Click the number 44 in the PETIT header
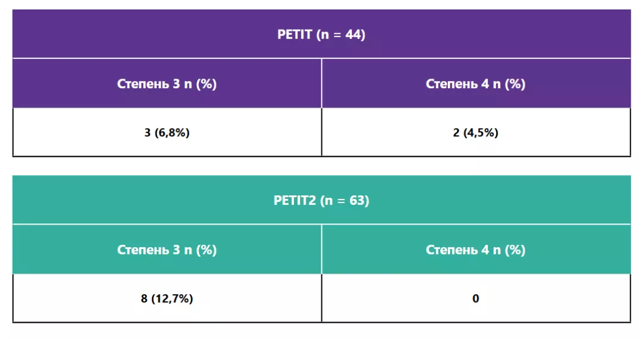 (x=354, y=35)
